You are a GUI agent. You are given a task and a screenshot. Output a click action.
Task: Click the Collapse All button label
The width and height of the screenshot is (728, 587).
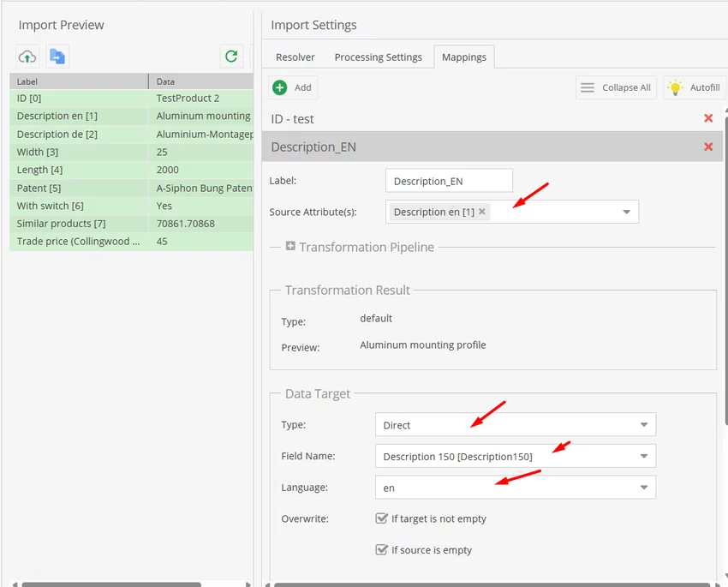tap(626, 87)
